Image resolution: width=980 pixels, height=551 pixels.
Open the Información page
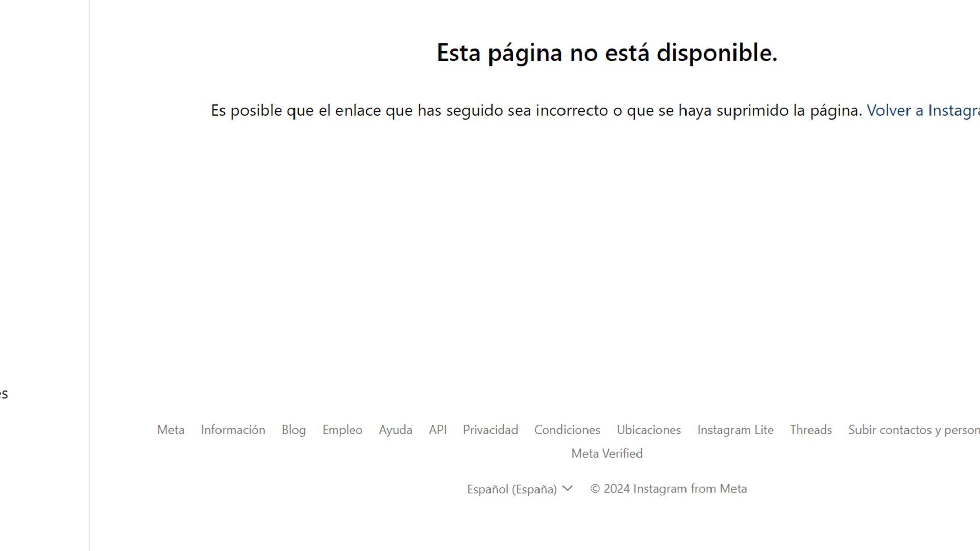point(233,430)
